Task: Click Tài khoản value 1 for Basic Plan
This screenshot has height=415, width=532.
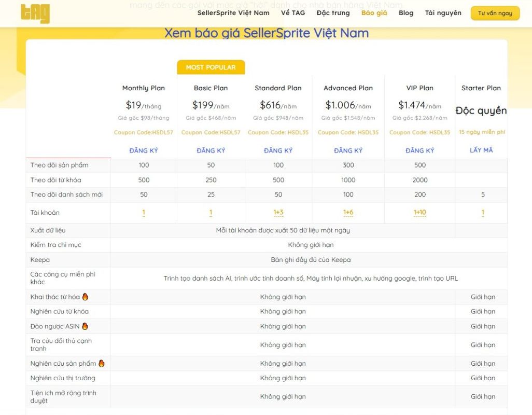Action: point(211,212)
